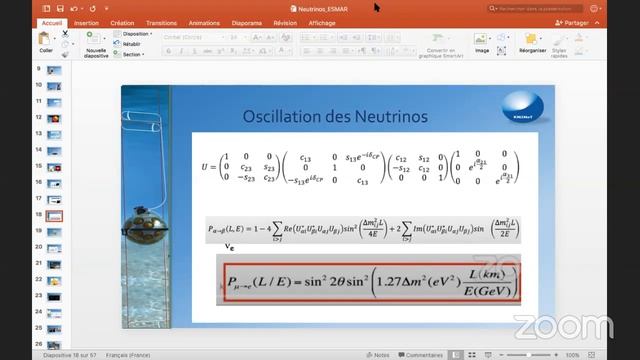Screen dimensions: 640x360
Task: Increase font size with larger A icon
Action: [257, 37]
